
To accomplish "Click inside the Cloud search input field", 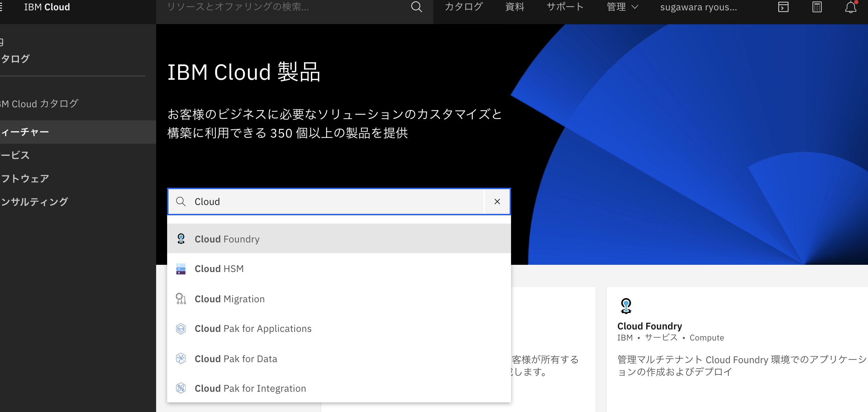I will tap(310, 202).
